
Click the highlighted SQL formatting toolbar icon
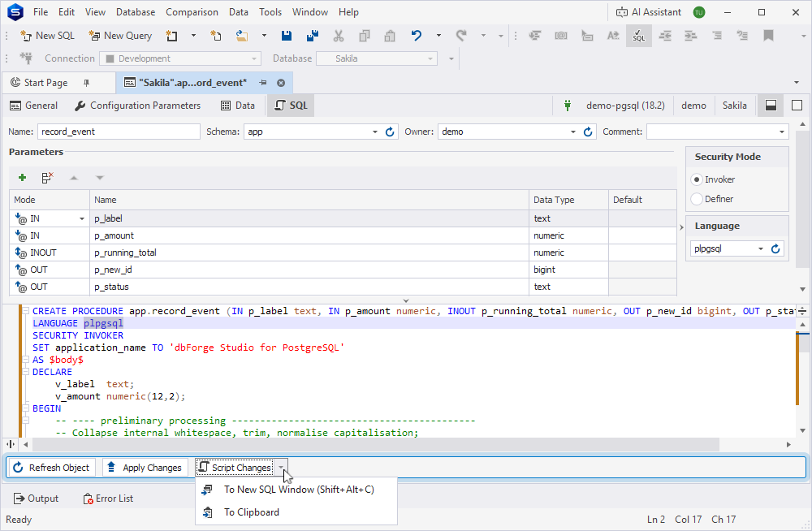(639, 36)
